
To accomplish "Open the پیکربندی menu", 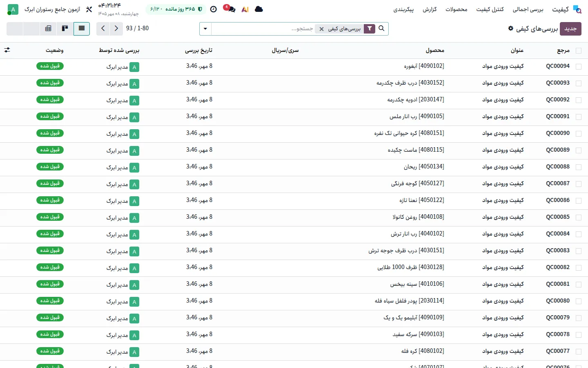I will tap(403, 9).
